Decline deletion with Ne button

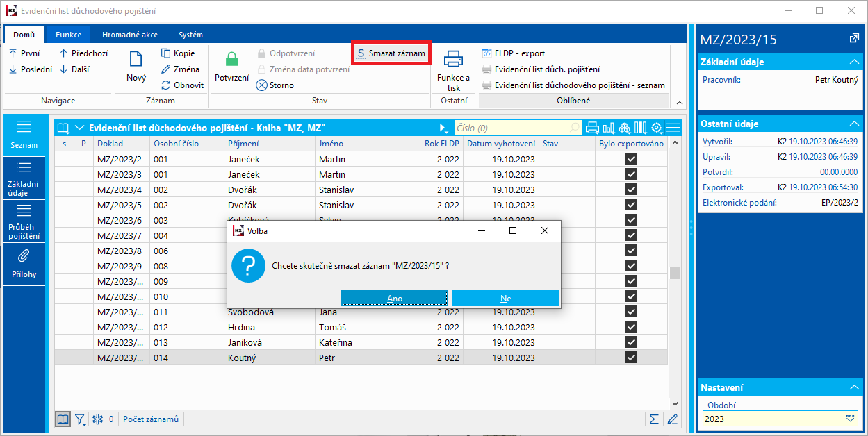[x=505, y=298]
